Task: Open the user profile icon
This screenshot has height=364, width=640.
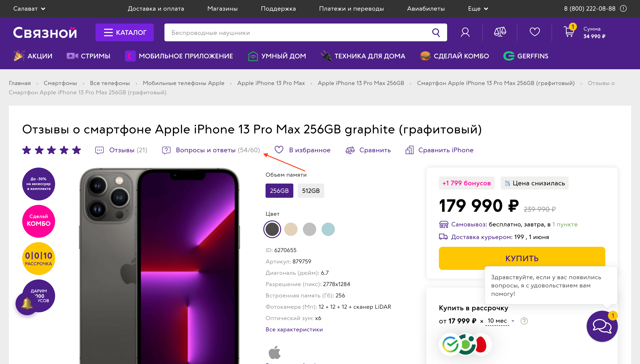Action: pos(465,32)
